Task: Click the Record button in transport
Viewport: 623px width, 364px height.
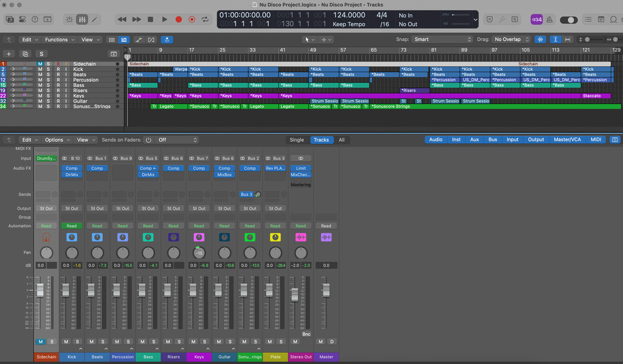Action: coord(178,19)
